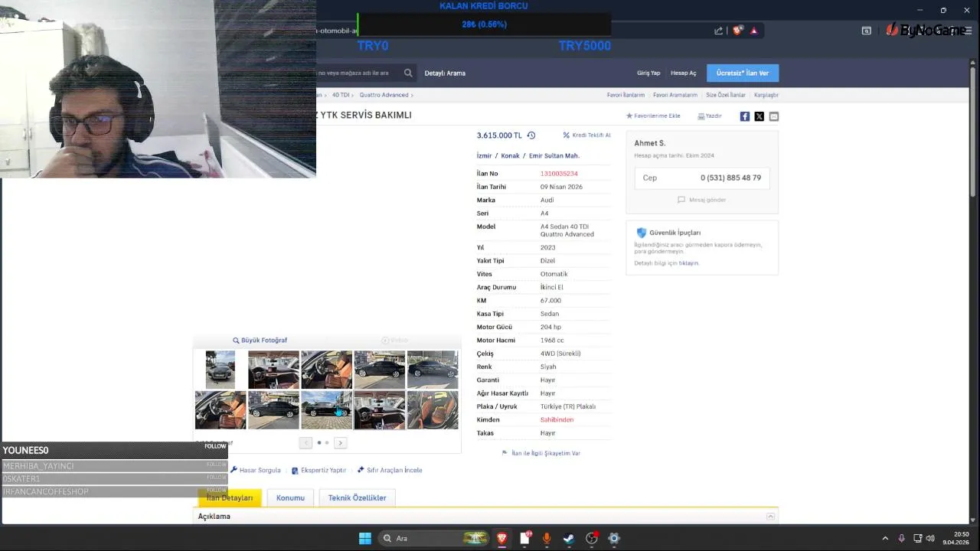Open orange microphone app taskbar icon
Viewport: 980px width, 551px height.
click(x=546, y=538)
